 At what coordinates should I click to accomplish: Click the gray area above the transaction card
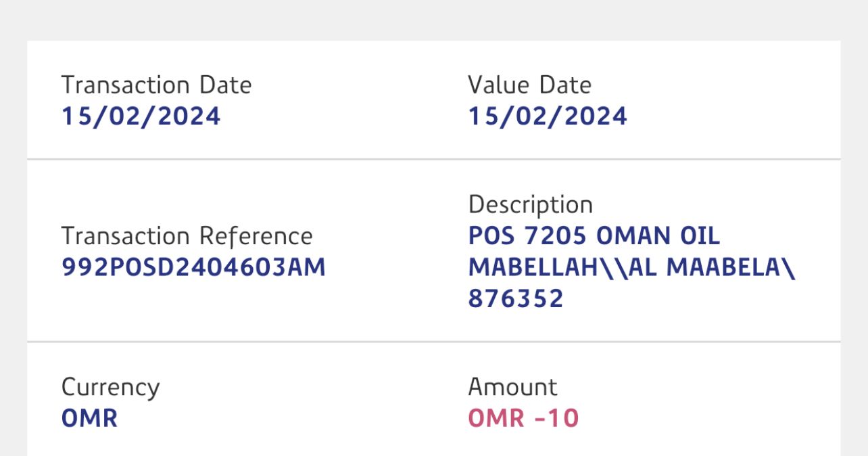pos(433,19)
